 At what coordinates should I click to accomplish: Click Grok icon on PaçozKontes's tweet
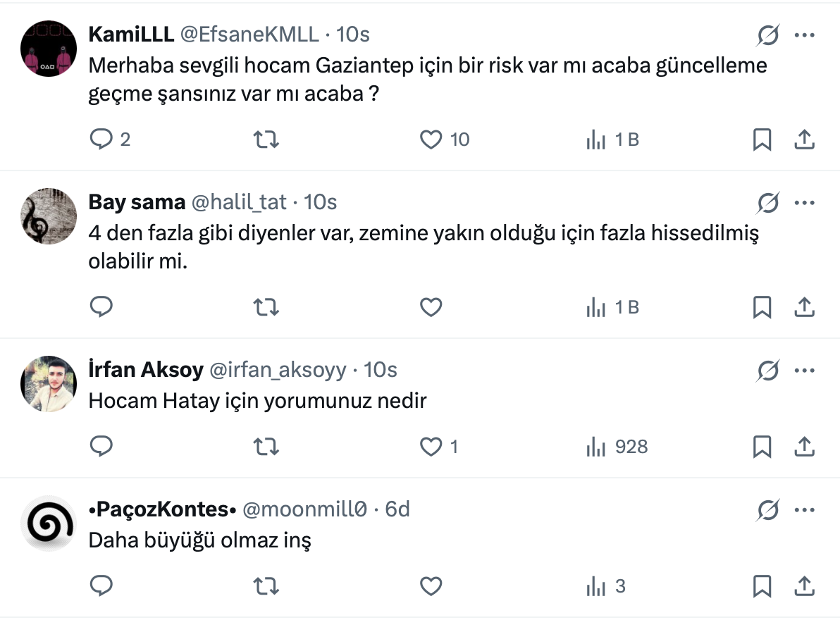pos(767,509)
